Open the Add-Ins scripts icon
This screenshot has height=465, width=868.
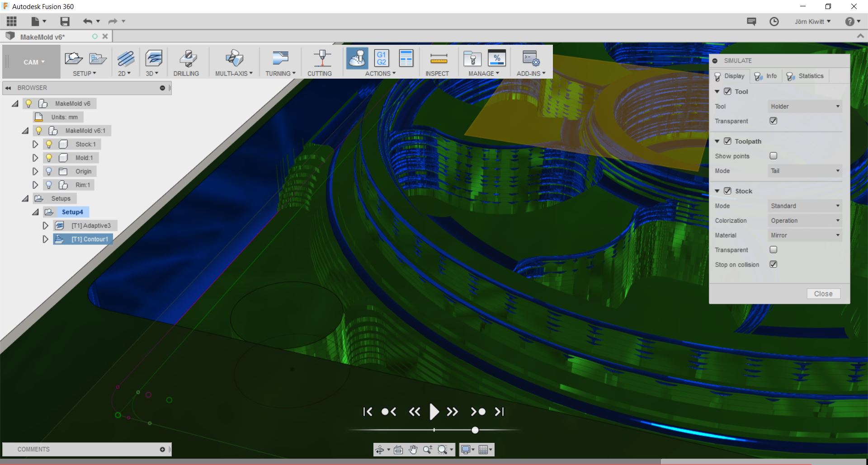(x=531, y=58)
